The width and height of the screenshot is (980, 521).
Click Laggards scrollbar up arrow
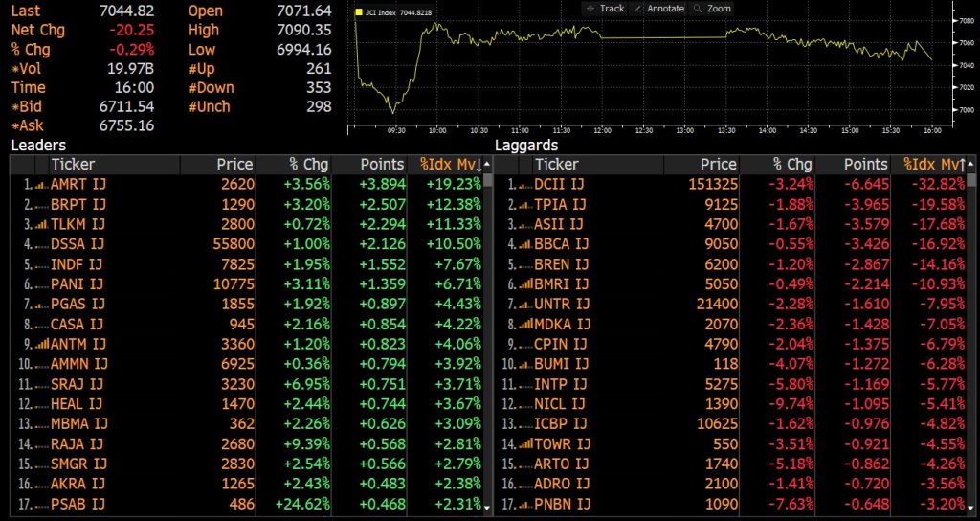971,165
